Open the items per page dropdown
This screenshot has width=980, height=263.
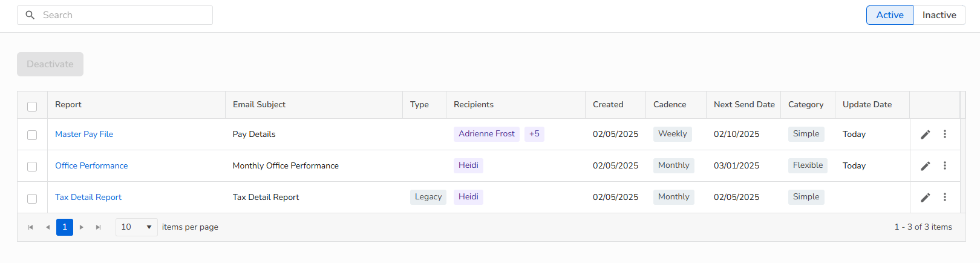pyautogui.click(x=137, y=227)
